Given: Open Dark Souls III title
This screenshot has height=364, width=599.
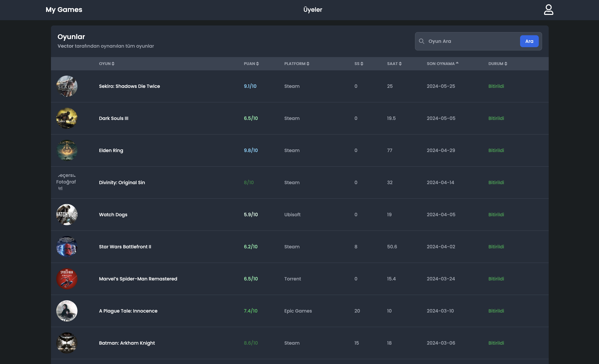Looking at the screenshot, I should [114, 118].
